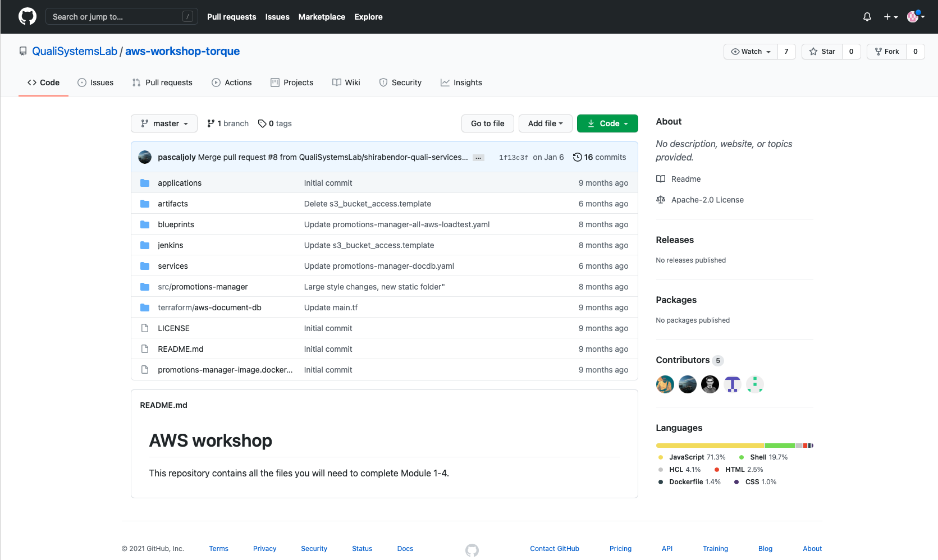Viewport: 938px width, 560px height.
Task: Open commit hash 1f13c3f
Action: pos(514,158)
